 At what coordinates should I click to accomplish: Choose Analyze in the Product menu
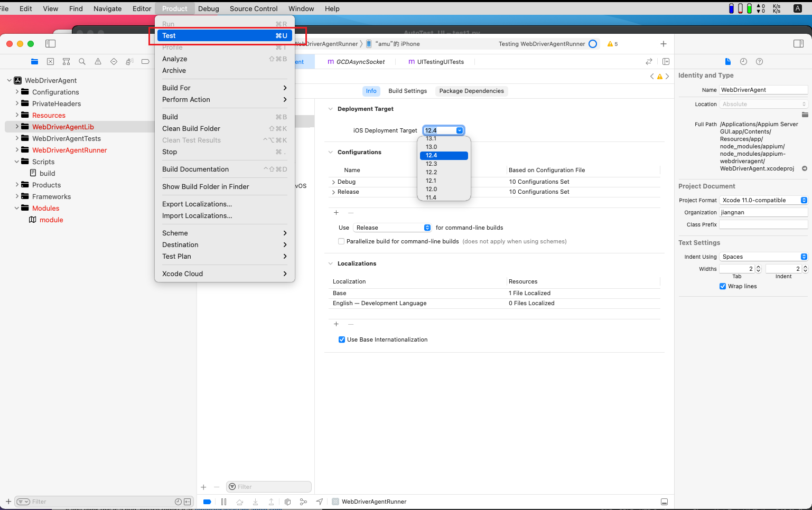click(x=225, y=59)
